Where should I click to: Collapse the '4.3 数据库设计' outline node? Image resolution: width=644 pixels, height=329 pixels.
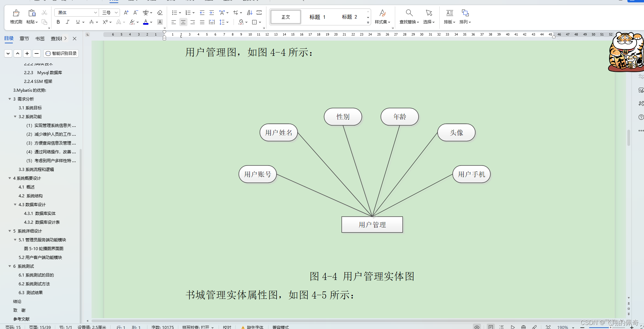15,204
